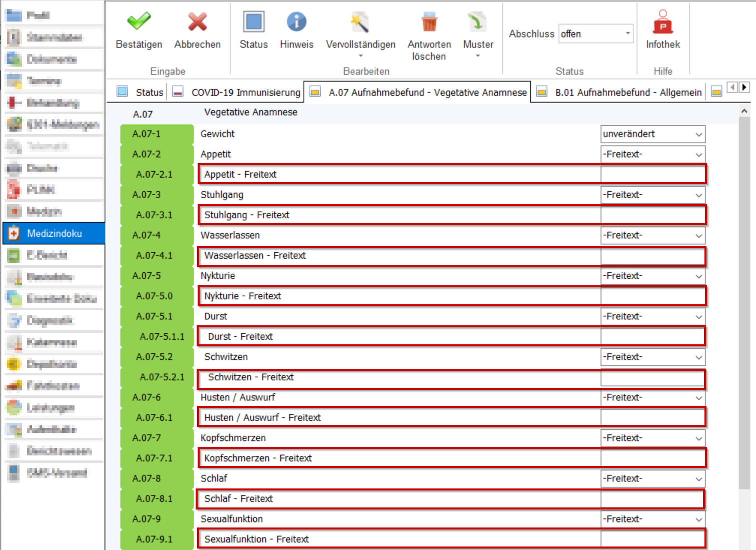
Task: Switch to COVID-19 Immunisierung tab
Action: pos(245,93)
